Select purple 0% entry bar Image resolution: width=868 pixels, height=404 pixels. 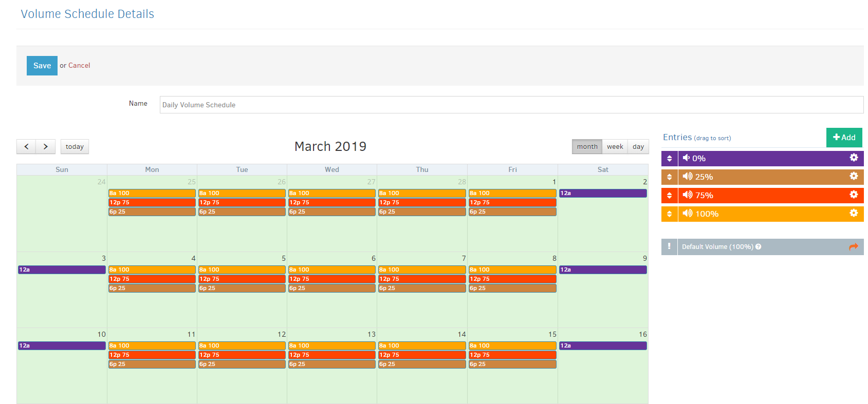[763, 159]
